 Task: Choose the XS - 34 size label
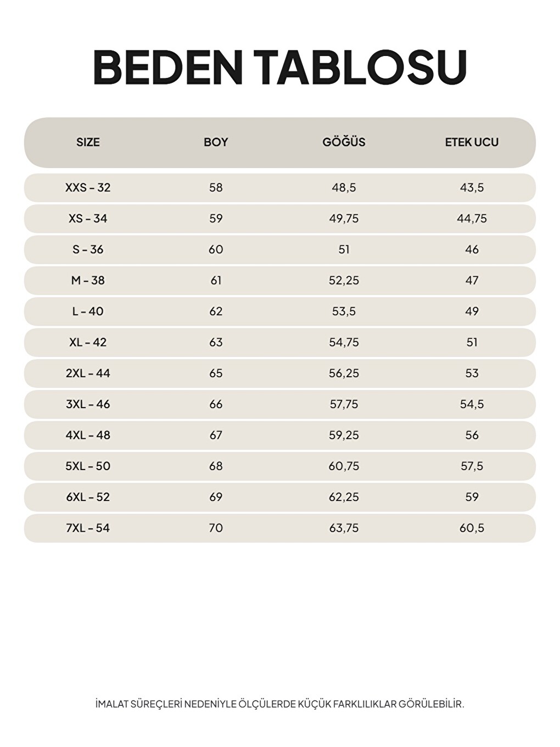tap(88, 219)
